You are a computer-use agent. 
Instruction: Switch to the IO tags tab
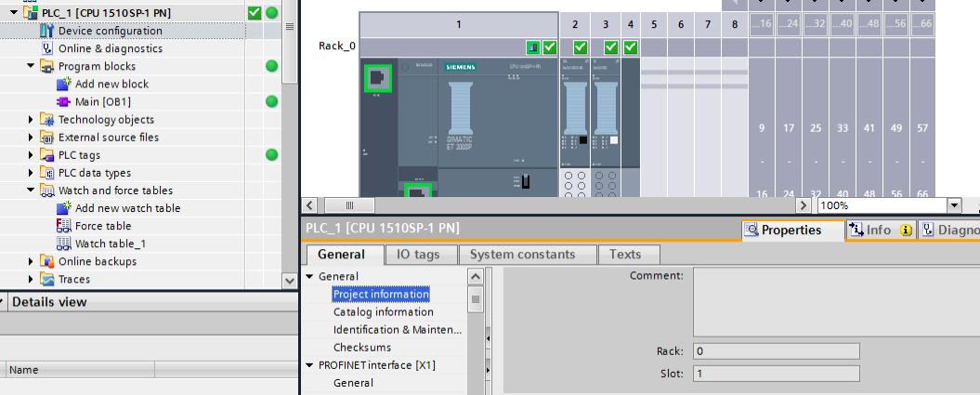click(417, 254)
